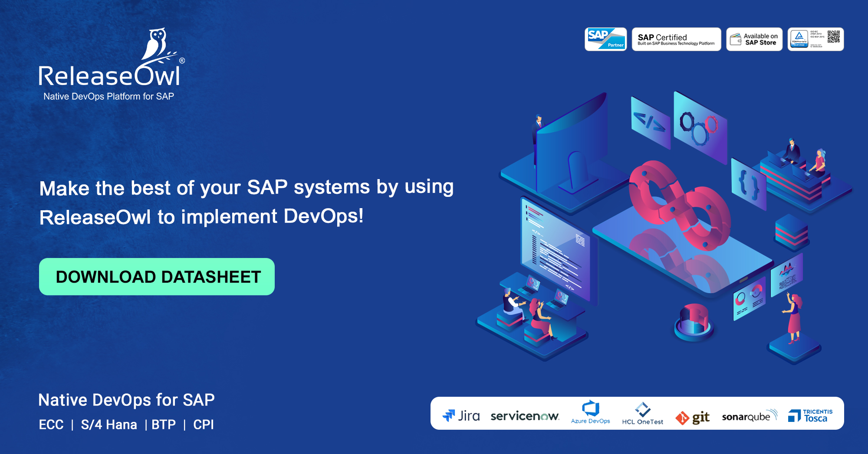Click the ReleaseOwl wordmark text

point(109,76)
